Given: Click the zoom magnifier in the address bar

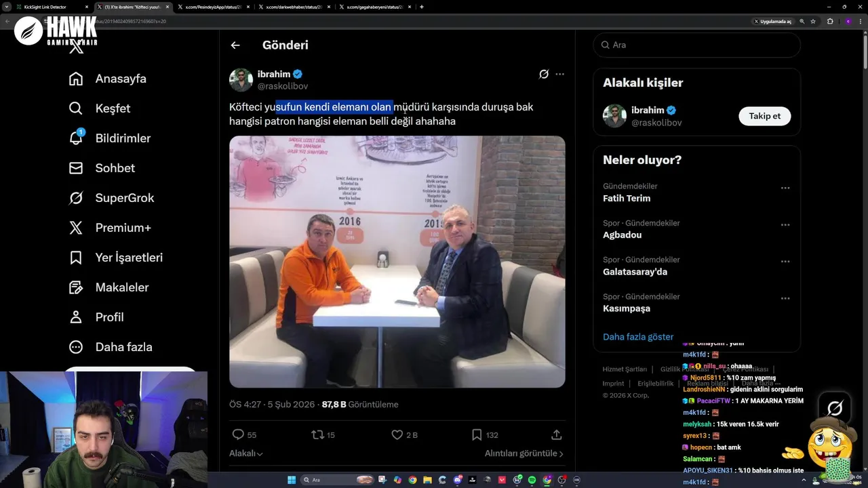Looking at the screenshot, I should point(802,22).
